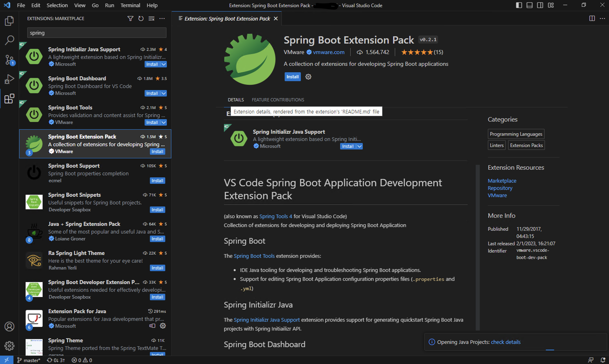Focus the extensions search box

[97, 33]
